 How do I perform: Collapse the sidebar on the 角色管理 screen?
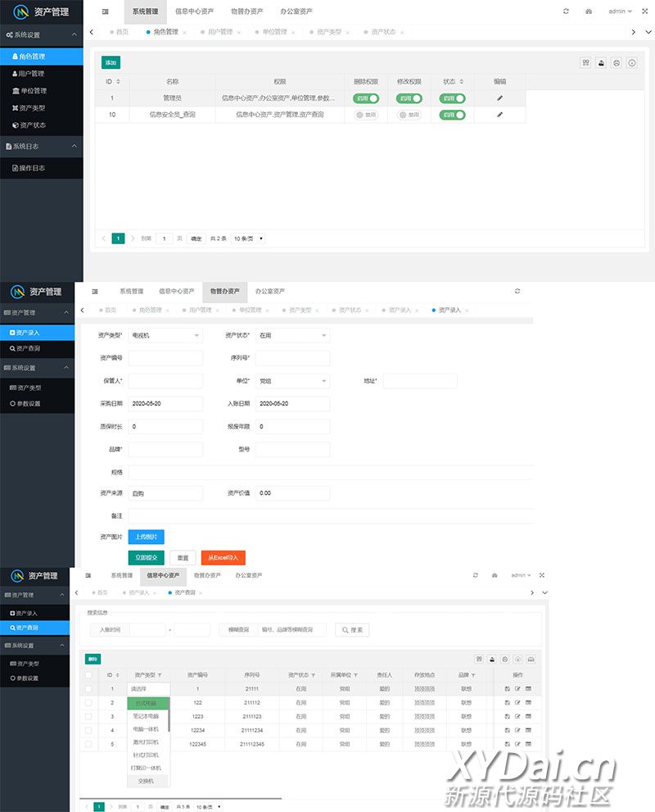coord(105,11)
